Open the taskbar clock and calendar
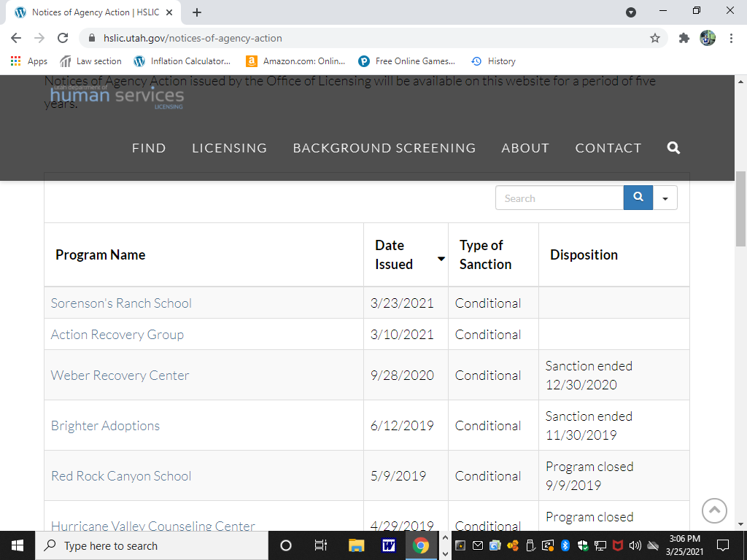The width and height of the screenshot is (747, 560). (684, 545)
